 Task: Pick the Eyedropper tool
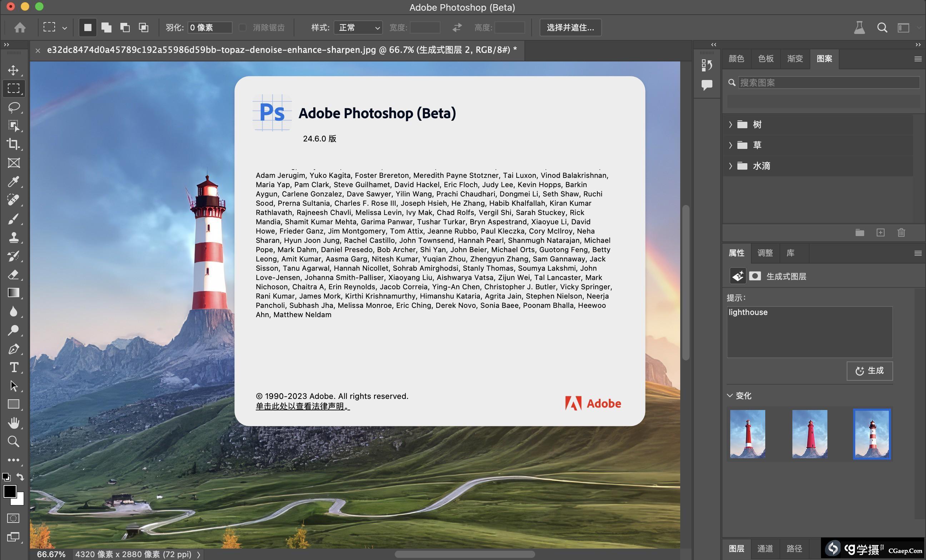coord(14,181)
